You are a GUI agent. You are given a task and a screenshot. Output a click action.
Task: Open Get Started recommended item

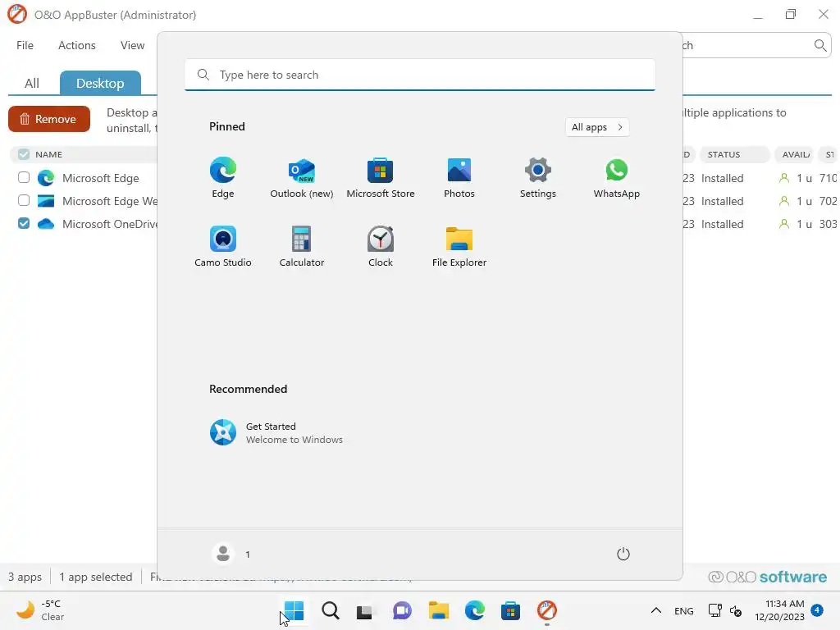pyautogui.click(x=276, y=433)
